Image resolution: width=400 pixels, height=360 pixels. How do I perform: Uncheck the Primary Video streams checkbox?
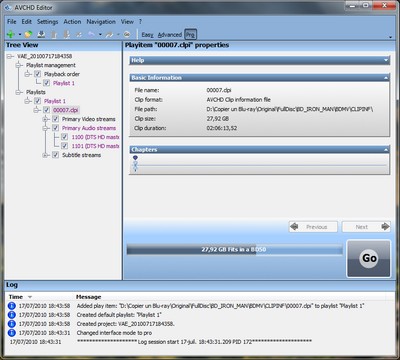tap(55, 119)
